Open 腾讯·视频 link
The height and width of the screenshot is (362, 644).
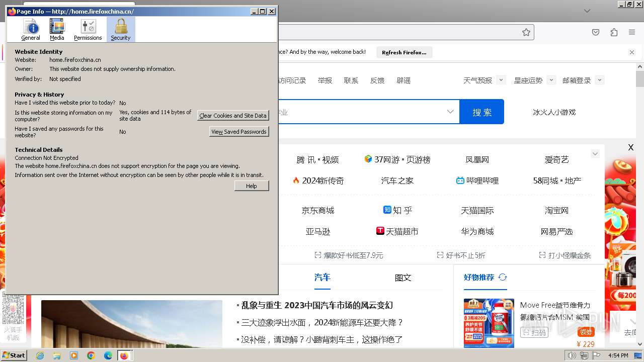click(317, 160)
